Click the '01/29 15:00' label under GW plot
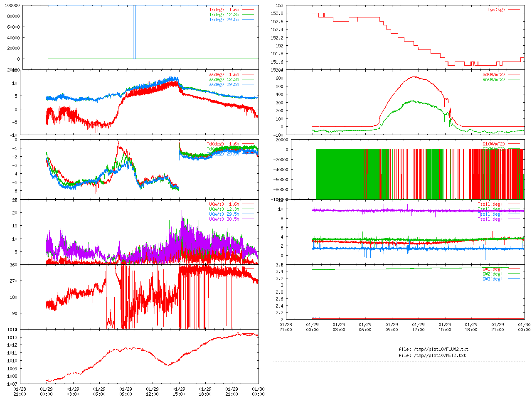Viewport: 532px width, 399px height. pyautogui.click(x=445, y=327)
